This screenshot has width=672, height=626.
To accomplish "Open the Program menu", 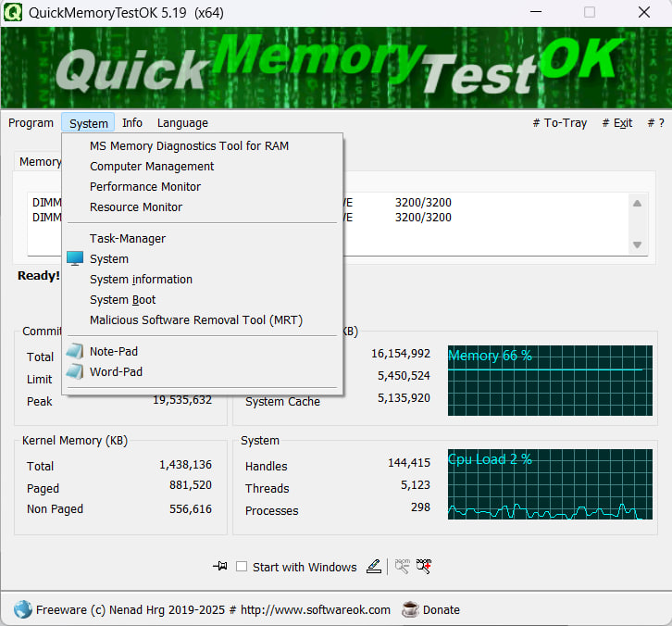I will coord(31,123).
